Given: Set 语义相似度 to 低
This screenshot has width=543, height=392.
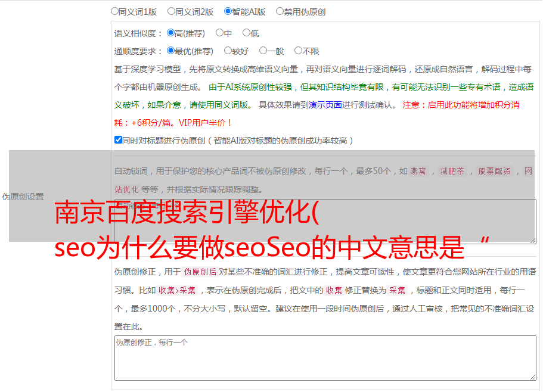Looking at the screenshot, I should 246,33.
